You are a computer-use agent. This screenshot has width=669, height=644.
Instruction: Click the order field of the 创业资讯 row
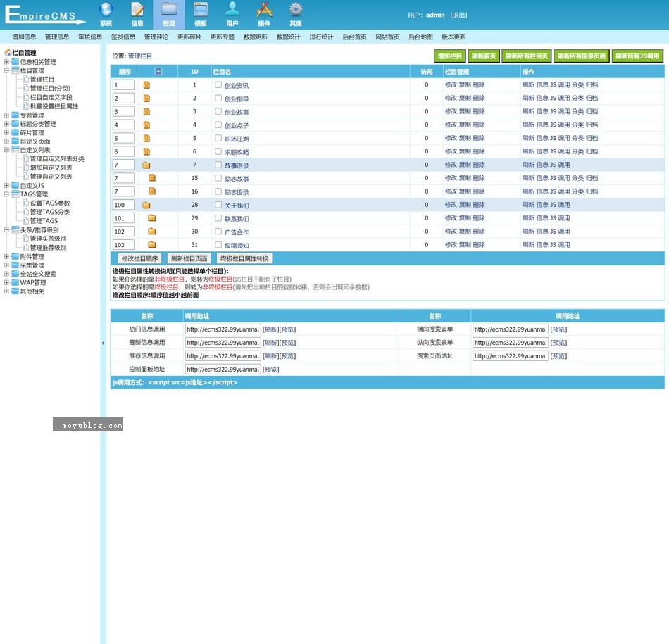tap(124, 85)
